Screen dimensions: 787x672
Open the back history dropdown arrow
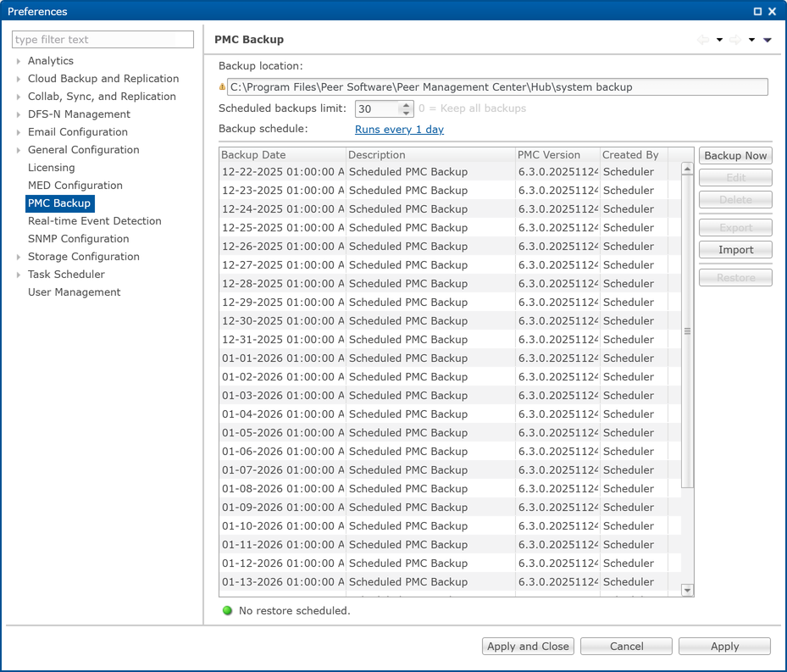point(719,40)
